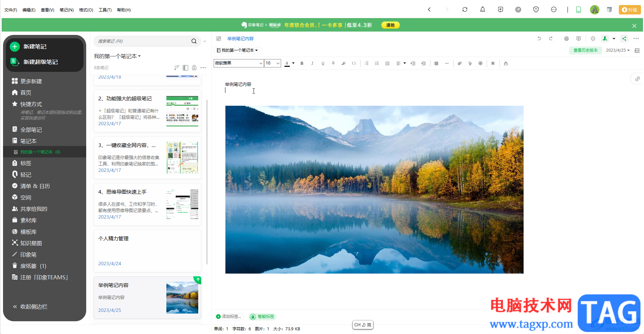
Task: Insert a code block with the braces icon
Action: coord(354,63)
